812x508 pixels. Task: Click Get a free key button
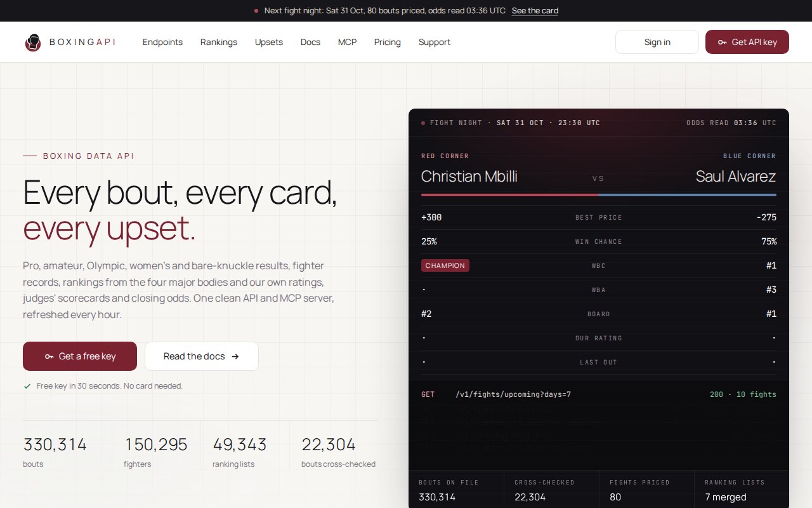pyautogui.click(x=80, y=356)
